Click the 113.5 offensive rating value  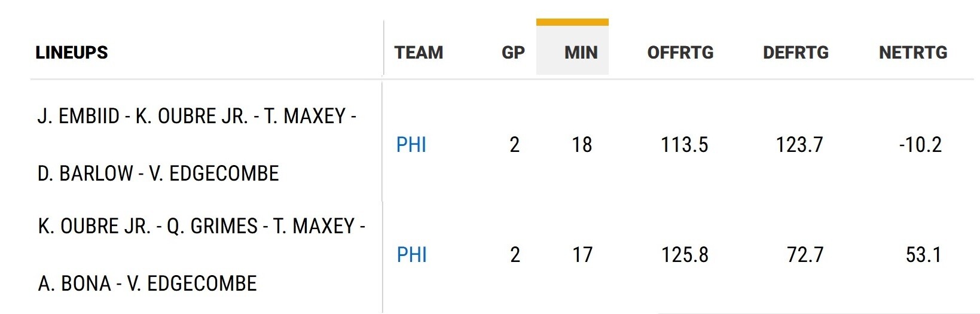pyautogui.click(x=685, y=145)
